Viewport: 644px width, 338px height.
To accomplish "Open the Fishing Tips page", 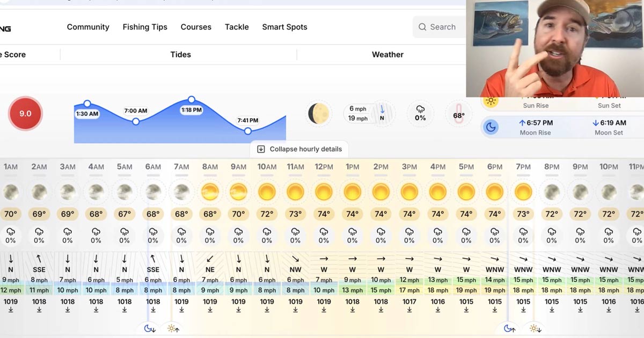I will pos(145,27).
